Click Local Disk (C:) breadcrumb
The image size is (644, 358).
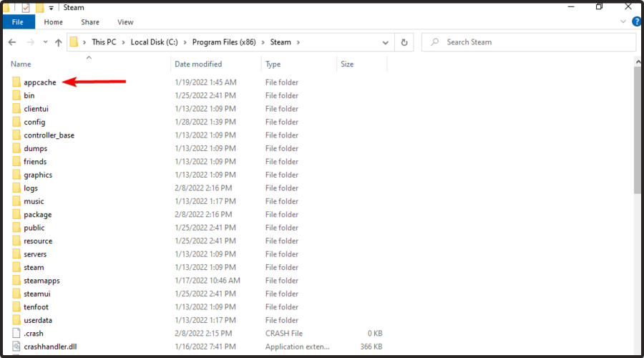point(155,42)
